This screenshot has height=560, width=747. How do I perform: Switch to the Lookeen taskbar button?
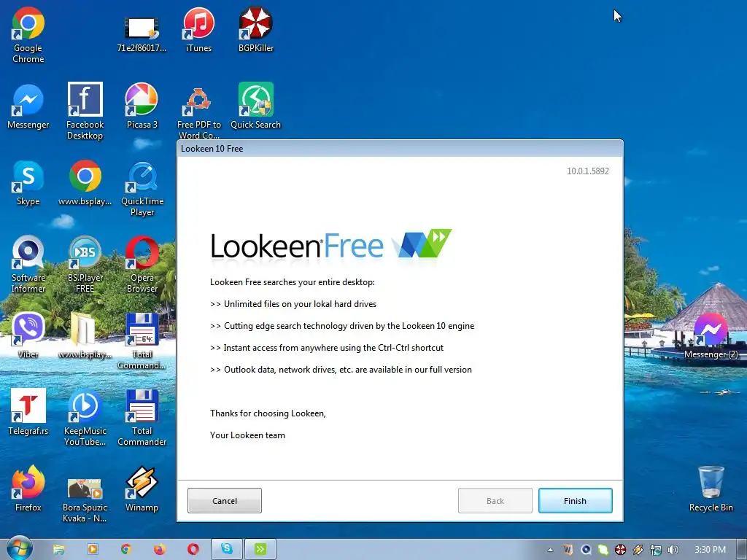(260, 549)
